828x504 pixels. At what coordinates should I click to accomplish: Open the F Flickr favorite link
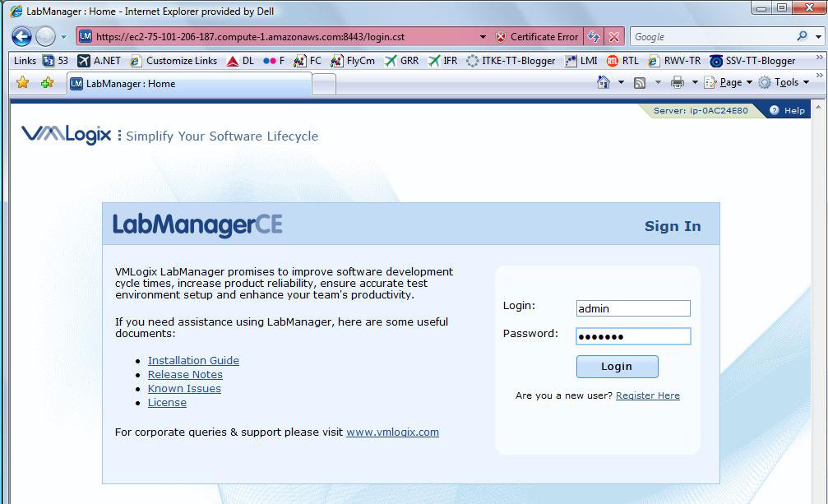pyautogui.click(x=274, y=61)
